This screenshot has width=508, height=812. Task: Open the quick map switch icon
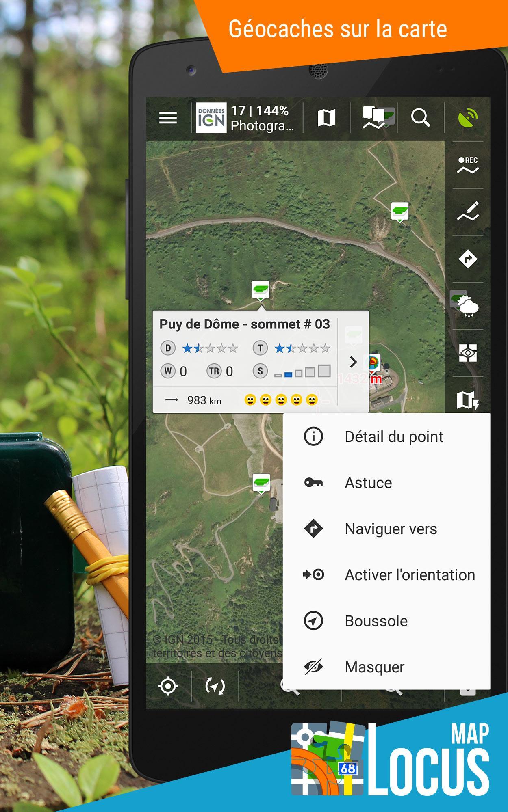click(468, 400)
